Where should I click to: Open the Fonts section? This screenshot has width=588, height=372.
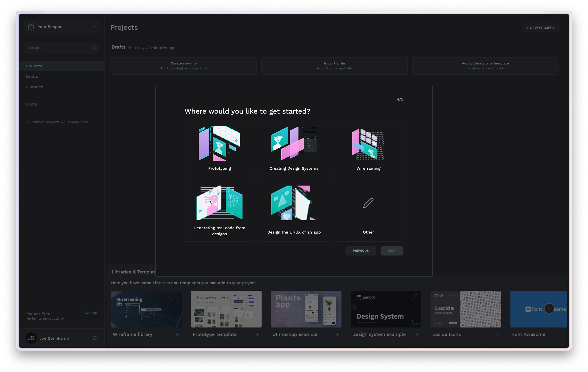tap(32, 104)
